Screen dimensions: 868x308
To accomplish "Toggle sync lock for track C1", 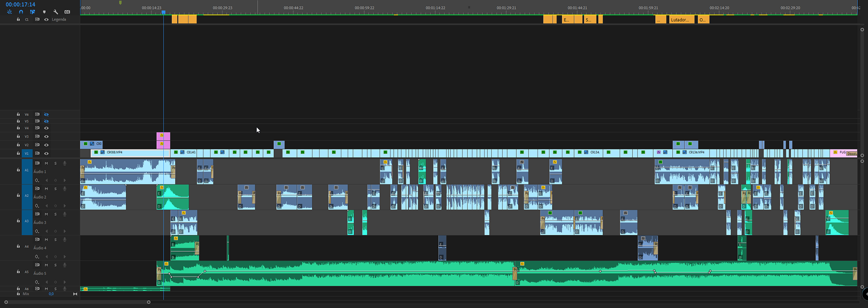I will point(37,19).
